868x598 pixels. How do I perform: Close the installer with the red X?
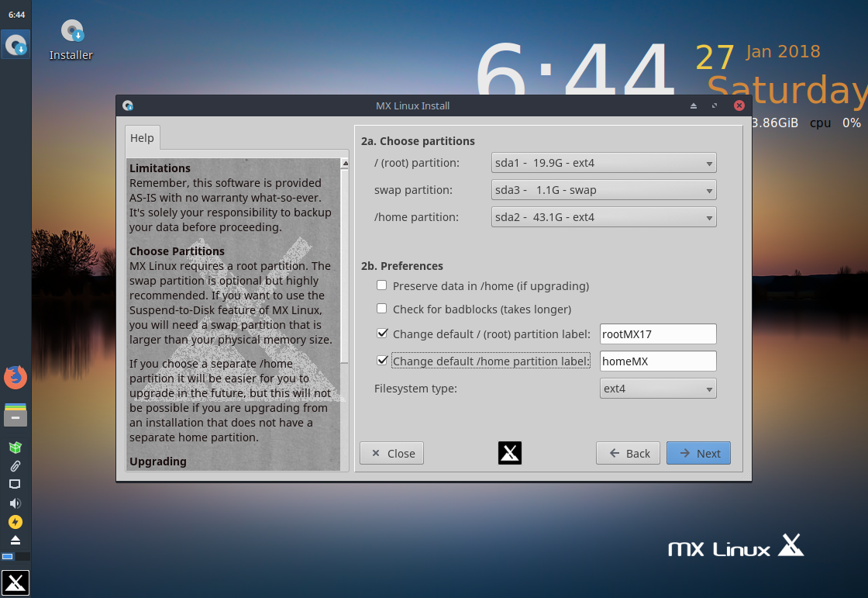coord(739,105)
